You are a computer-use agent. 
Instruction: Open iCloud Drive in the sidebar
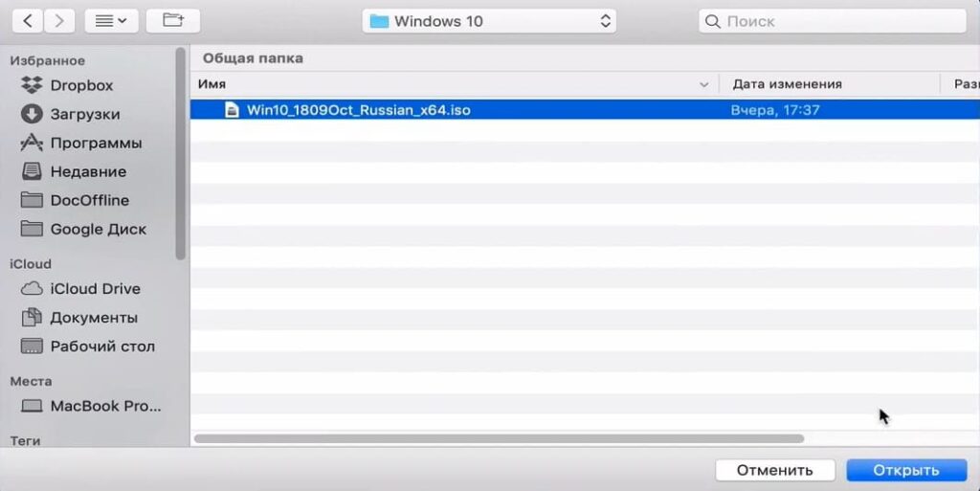[x=80, y=289]
